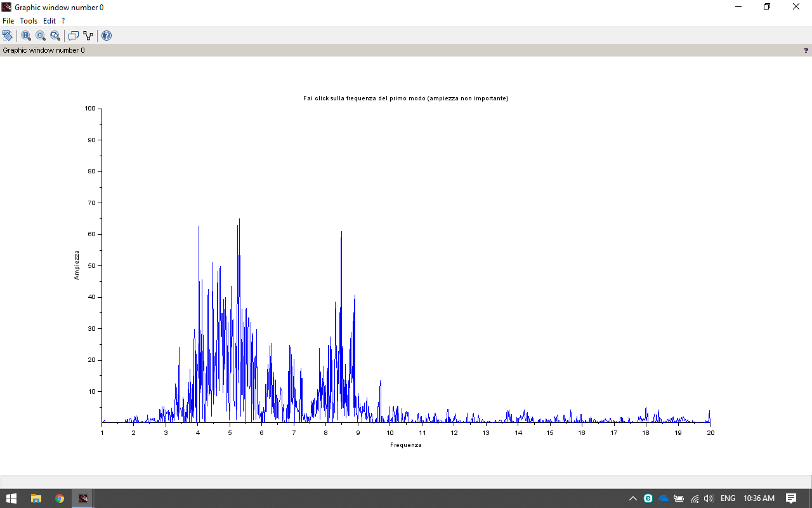
Task: Select the rotate 3D view tool
Action: [x=8, y=36]
